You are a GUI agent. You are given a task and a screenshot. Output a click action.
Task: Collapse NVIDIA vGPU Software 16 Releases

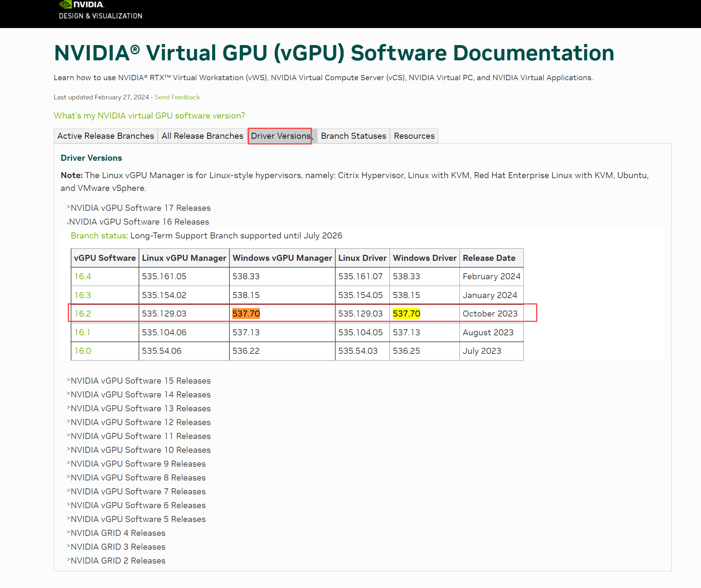click(138, 222)
